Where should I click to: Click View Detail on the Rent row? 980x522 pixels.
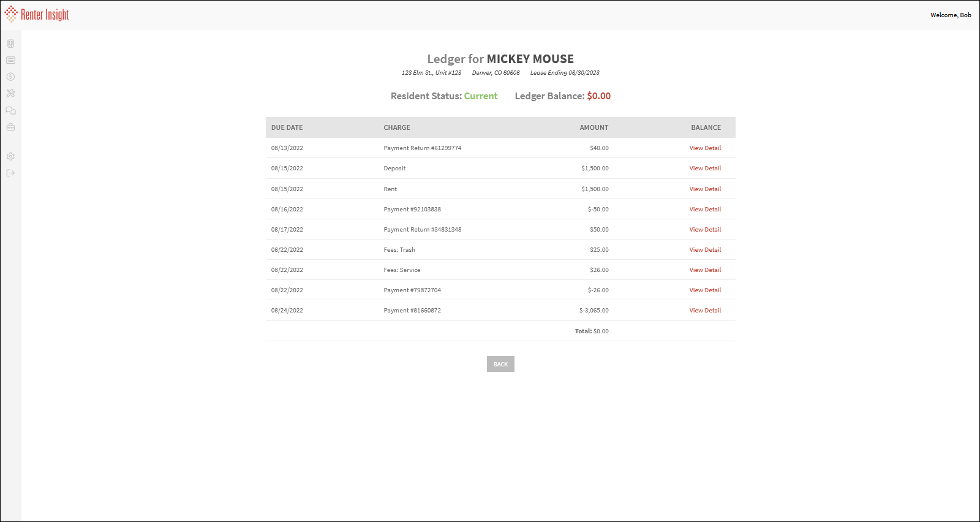click(705, 189)
